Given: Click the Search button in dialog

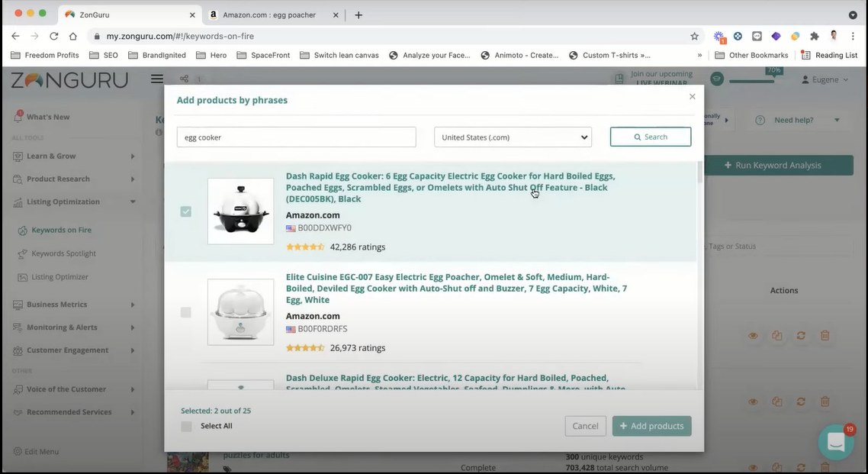Looking at the screenshot, I should (x=651, y=137).
